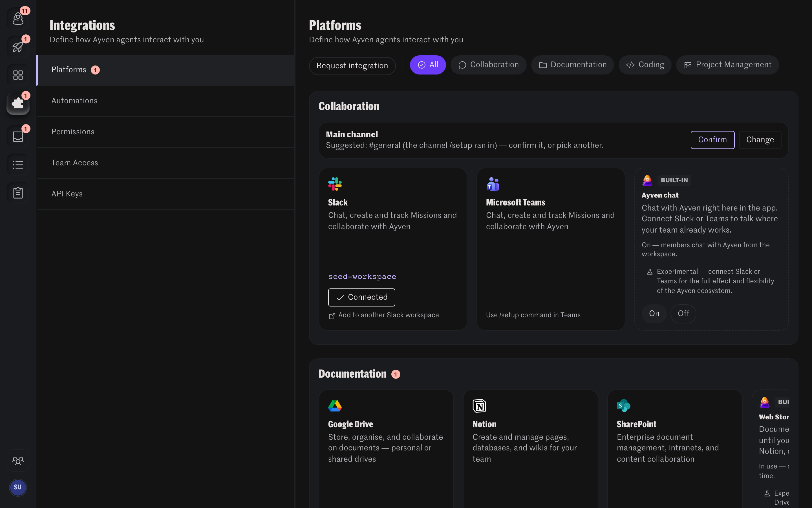Open the Slack integration card title
Viewport: 812px width, 508px height.
pyautogui.click(x=337, y=203)
